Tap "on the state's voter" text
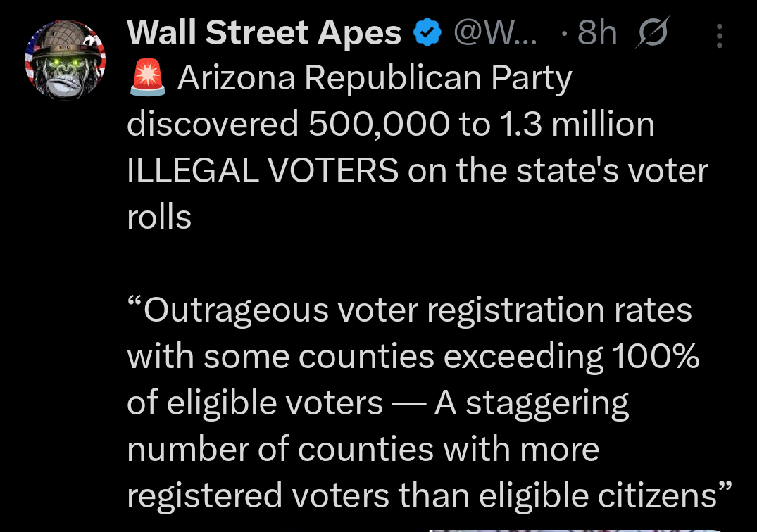 [558, 171]
